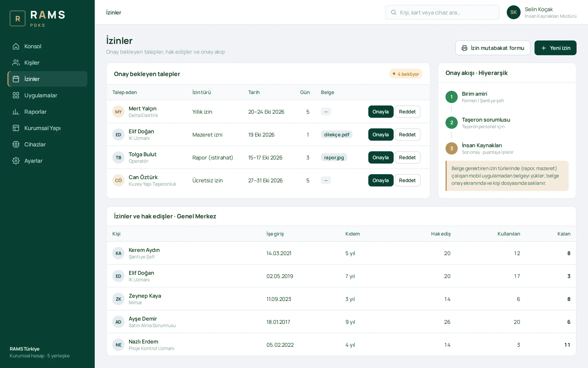The width and height of the screenshot is (588, 368).
Task: Open rapor.jpg attachment
Action: pos(334,158)
